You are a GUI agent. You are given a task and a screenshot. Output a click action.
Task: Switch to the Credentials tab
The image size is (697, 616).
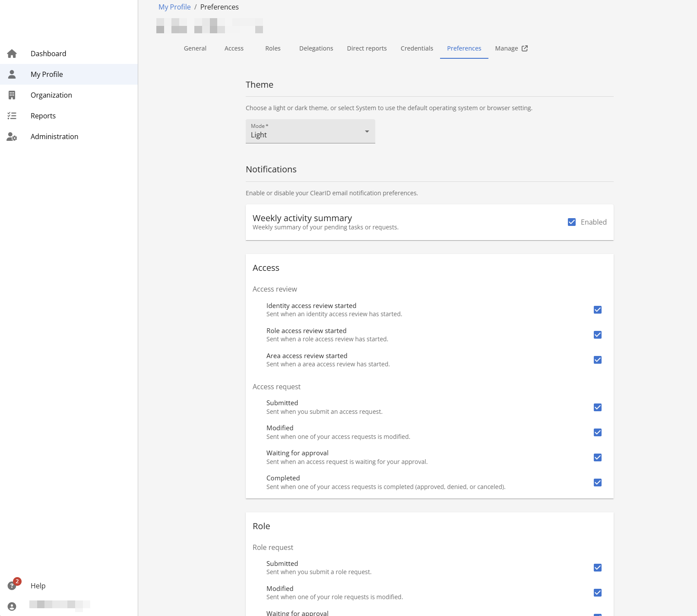[417, 48]
